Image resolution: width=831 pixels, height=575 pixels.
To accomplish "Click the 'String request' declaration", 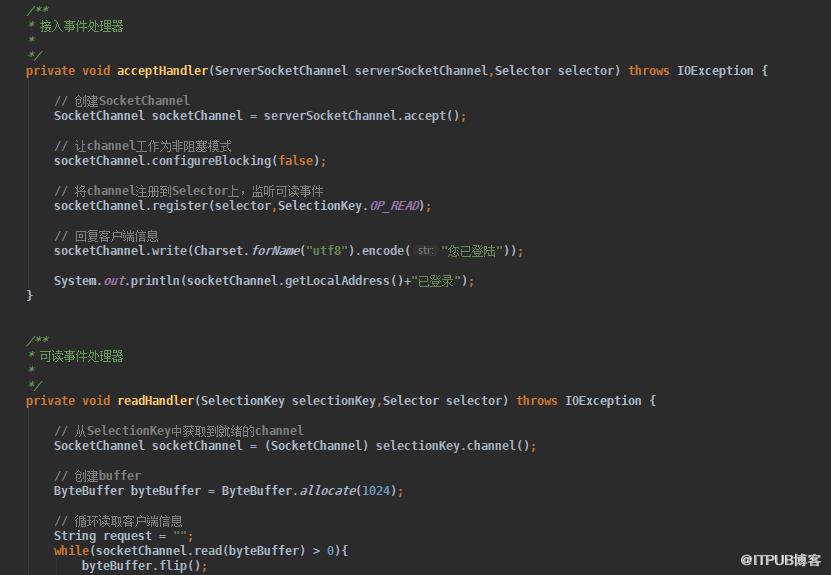I will [x=103, y=536].
